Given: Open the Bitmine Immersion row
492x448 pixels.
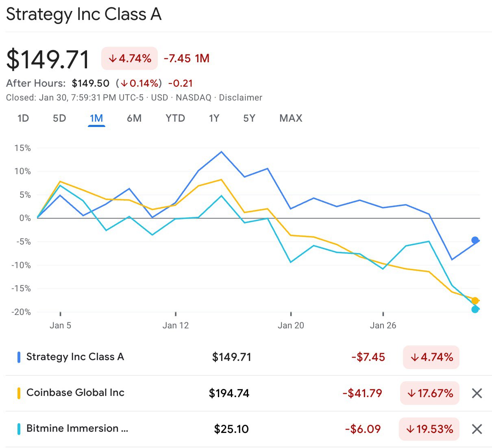Looking at the screenshot, I should coord(77,428).
